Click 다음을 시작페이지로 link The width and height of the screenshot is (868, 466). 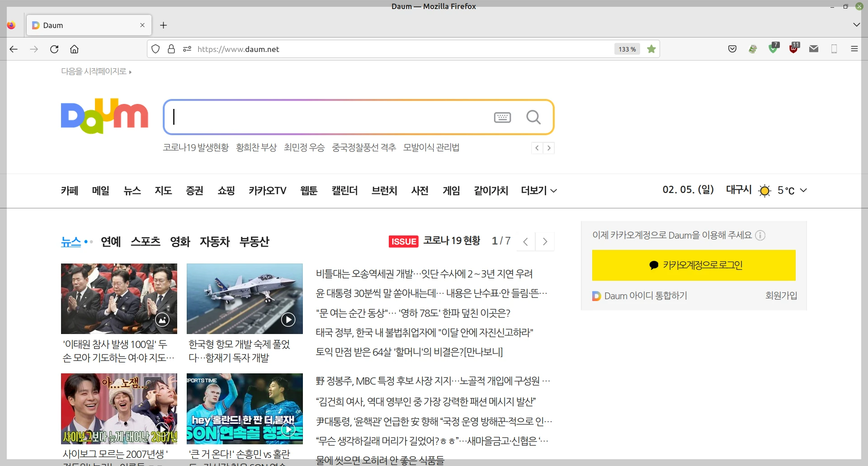click(x=96, y=71)
